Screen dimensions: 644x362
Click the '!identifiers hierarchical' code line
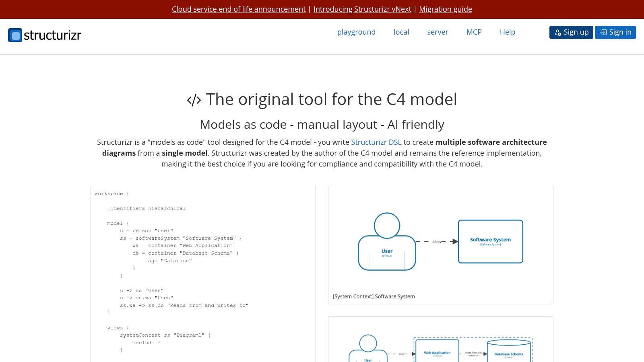coord(147,208)
